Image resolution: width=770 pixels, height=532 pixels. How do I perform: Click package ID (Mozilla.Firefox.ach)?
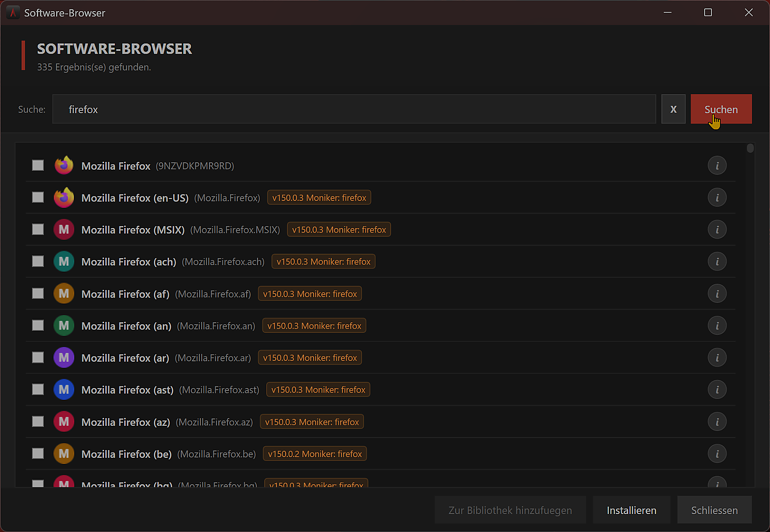[223, 262]
